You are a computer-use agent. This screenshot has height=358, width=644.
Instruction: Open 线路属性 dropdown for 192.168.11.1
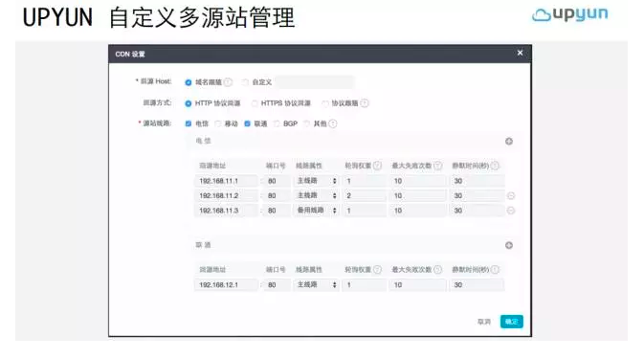coord(316,181)
